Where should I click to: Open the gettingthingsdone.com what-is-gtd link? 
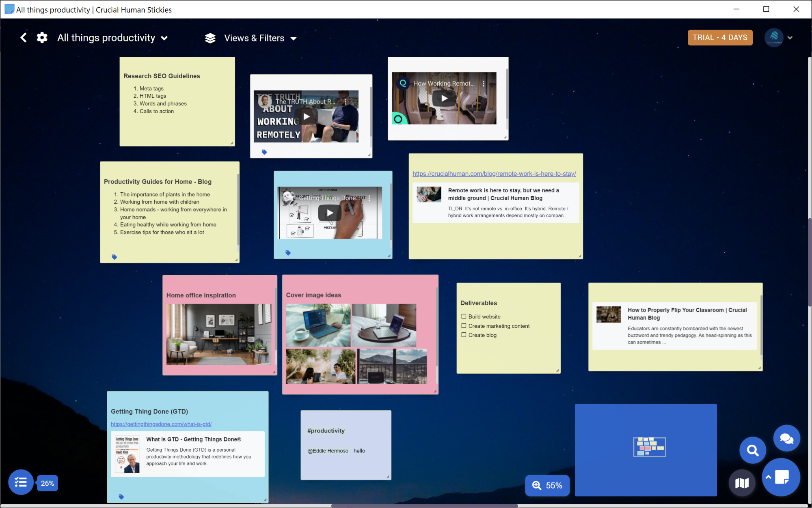tap(161, 424)
